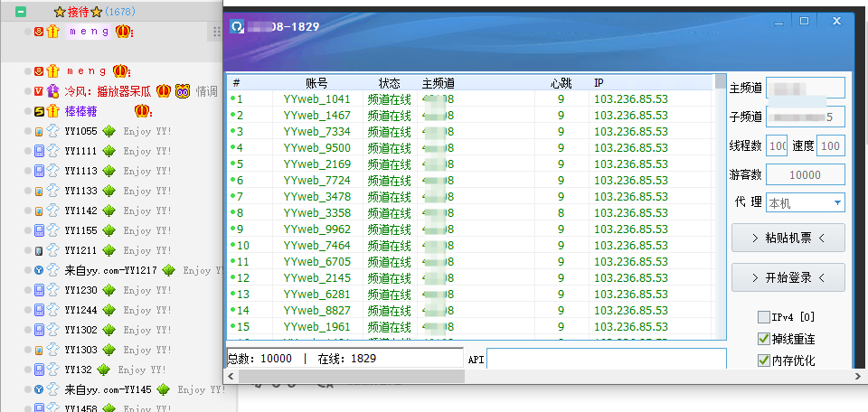Select user YY1244 in the channel list
The height and width of the screenshot is (412, 868).
[80, 310]
